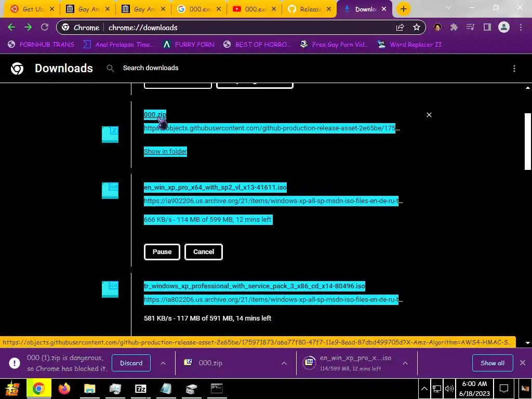The width and height of the screenshot is (532, 399).
Task: Open the notification center icon
Action: point(504,389)
